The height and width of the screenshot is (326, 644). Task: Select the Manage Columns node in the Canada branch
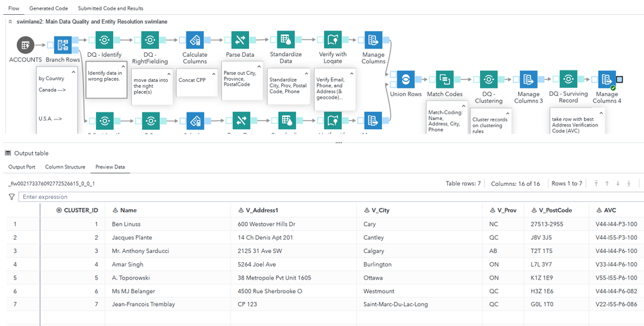coord(374,40)
